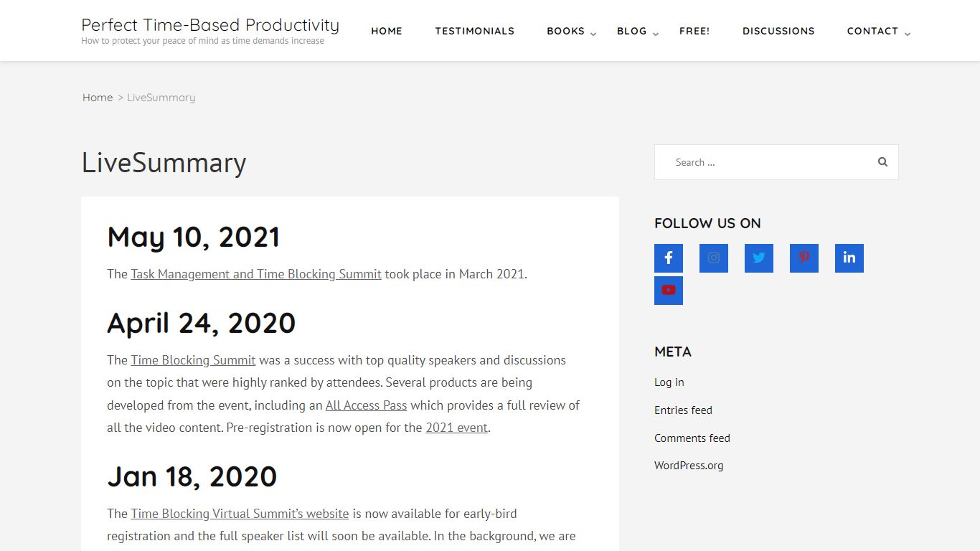
Task: Open the Twitter social icon
Action: click(759, 258)
